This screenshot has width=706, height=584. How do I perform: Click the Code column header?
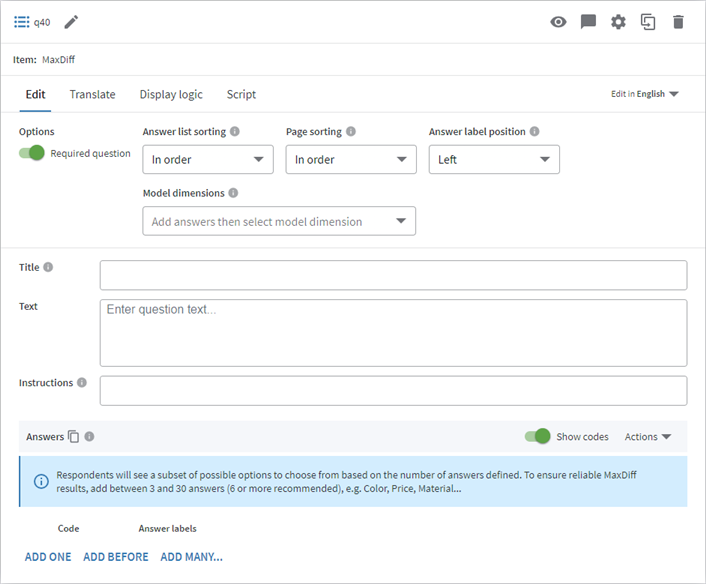(68, 528)
